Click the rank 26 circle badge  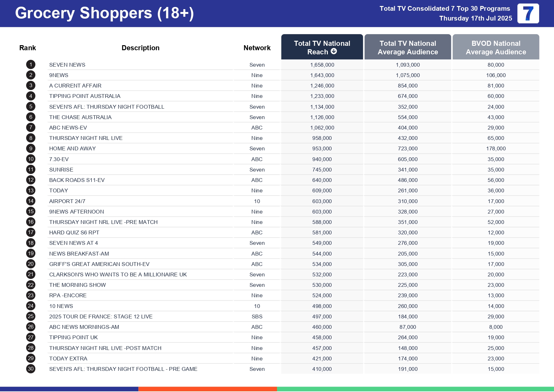click(x=31, y=327)
